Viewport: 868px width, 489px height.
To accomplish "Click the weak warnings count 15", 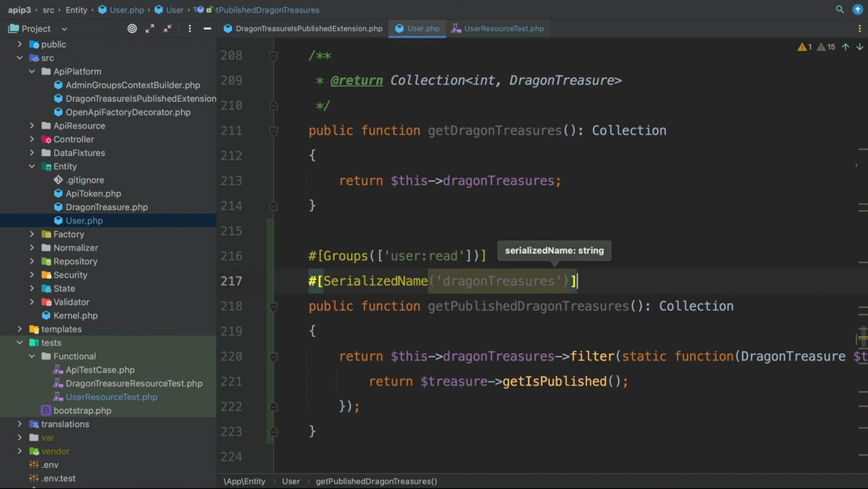I will tap(826, 47).
